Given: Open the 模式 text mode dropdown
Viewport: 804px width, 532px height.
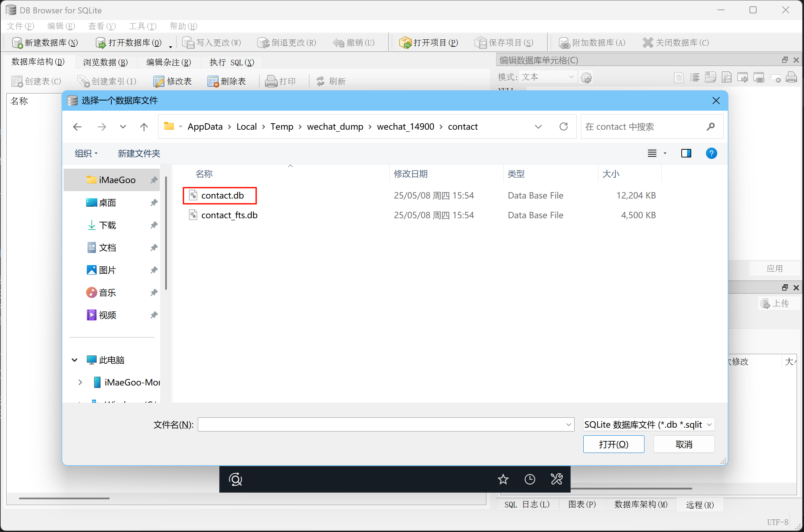Looking at the screenshot, I should 547,77.
